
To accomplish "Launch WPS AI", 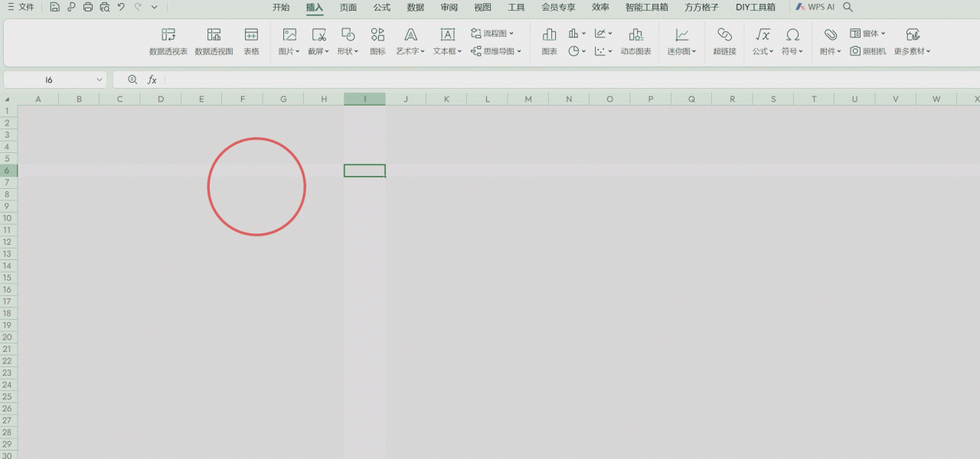I will 815,7.
